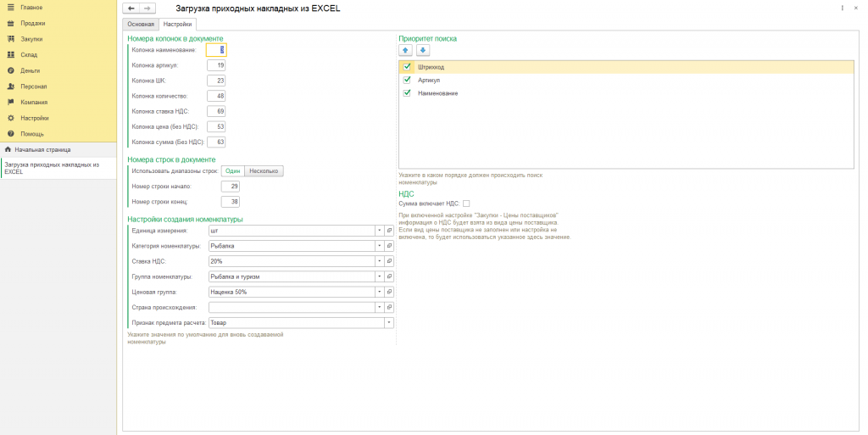Viewport: 868px width, 435px height.
Task: Open the three-dot more menu
Action: tap(842, 8)
